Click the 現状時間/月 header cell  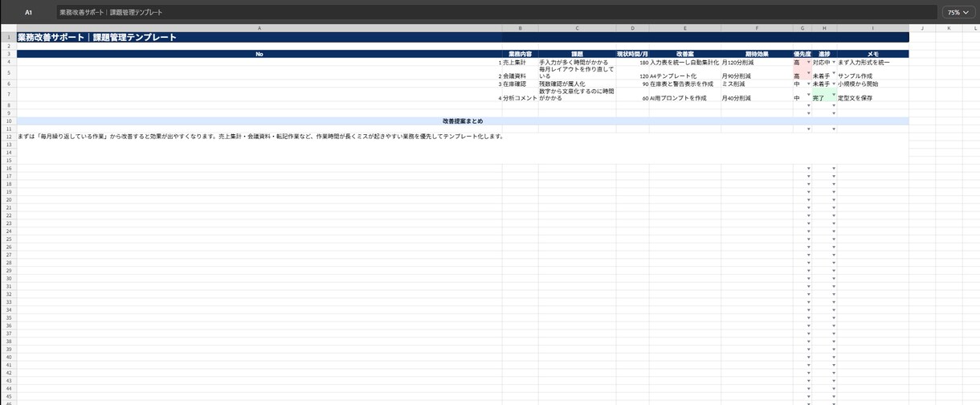[632, 54]
